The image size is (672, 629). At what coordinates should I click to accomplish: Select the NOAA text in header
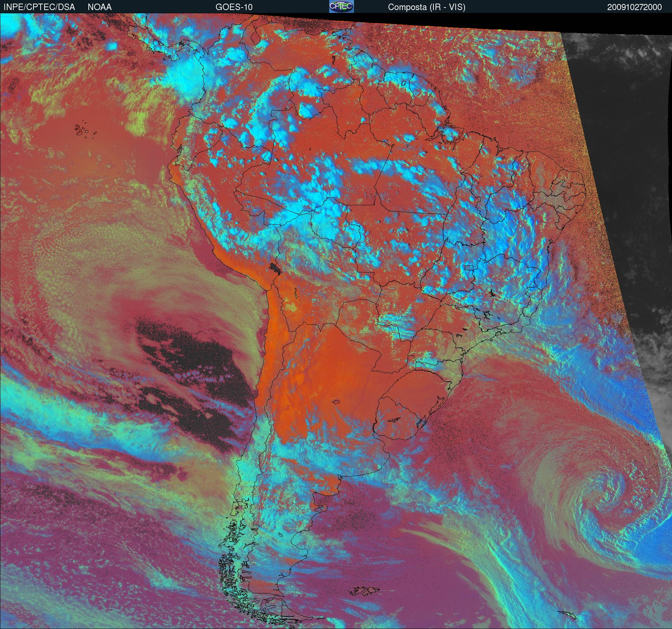100,7
